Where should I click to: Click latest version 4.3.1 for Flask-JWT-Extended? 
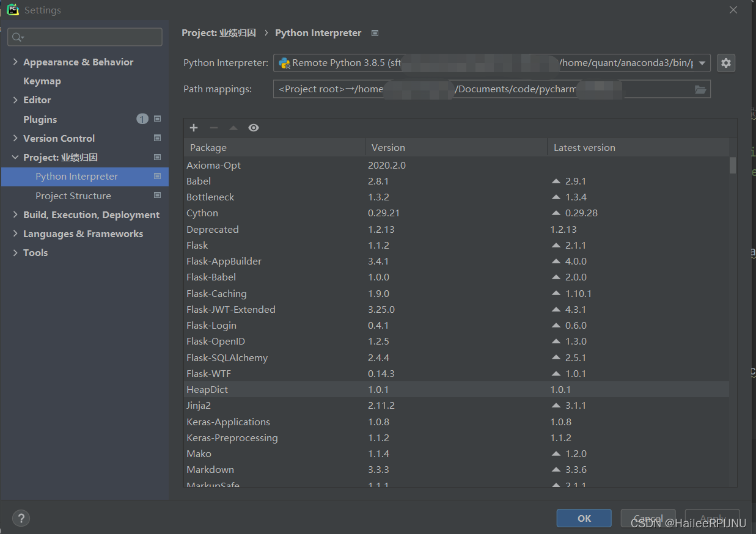pyautogui.click(x=575, y=309)
